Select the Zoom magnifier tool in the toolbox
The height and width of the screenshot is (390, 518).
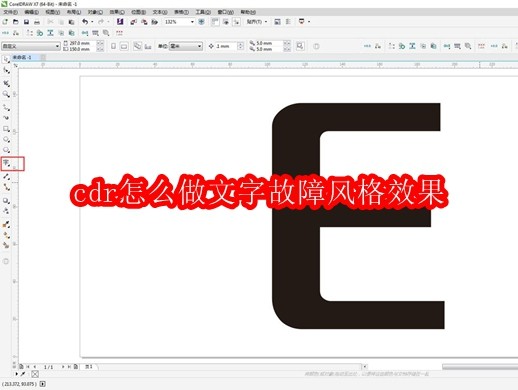pos(6,94)
